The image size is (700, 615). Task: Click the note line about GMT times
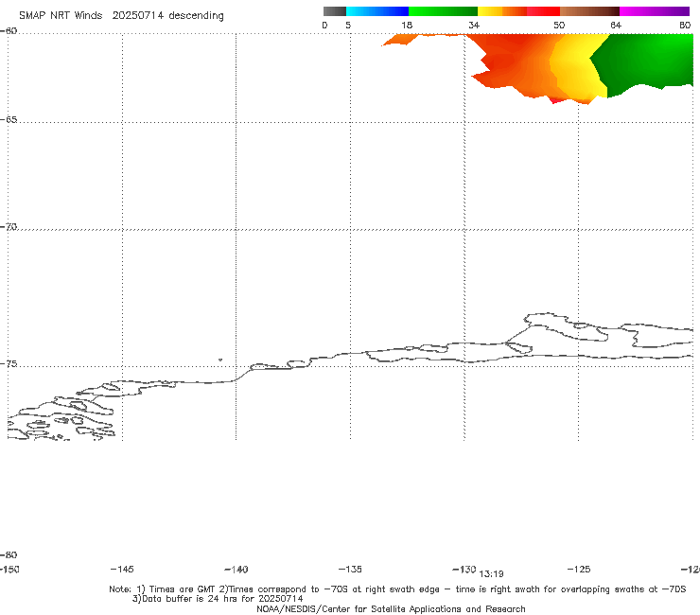pyautogui.click(x=397, y=589)
